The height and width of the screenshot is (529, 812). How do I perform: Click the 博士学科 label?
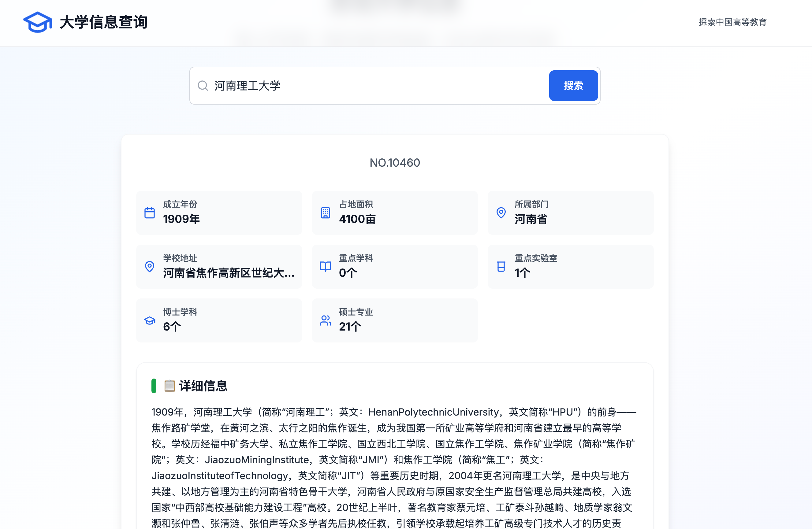(180, 312)
